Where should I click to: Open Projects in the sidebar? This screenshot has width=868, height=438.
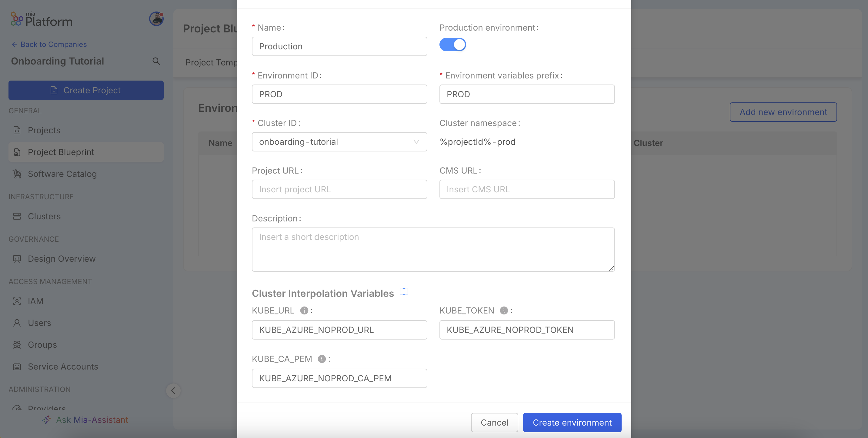pos(86,130)
